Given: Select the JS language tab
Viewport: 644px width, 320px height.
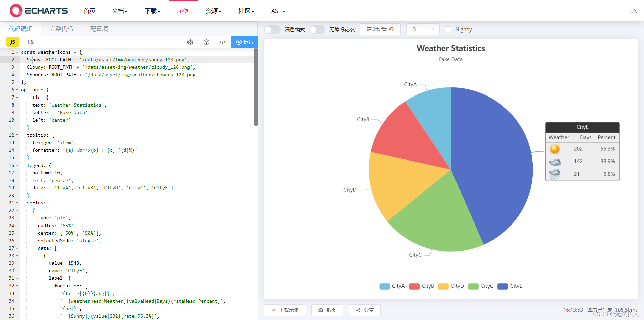Looking at the screenshot, I should [13, 42].
